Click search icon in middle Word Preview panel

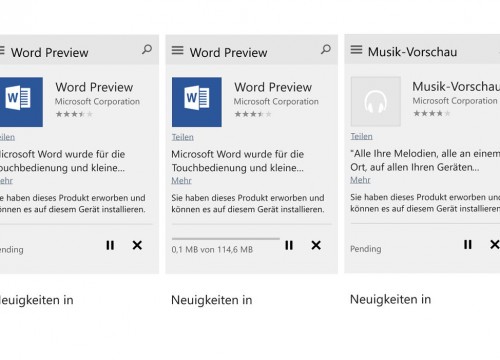pos(326,50)
